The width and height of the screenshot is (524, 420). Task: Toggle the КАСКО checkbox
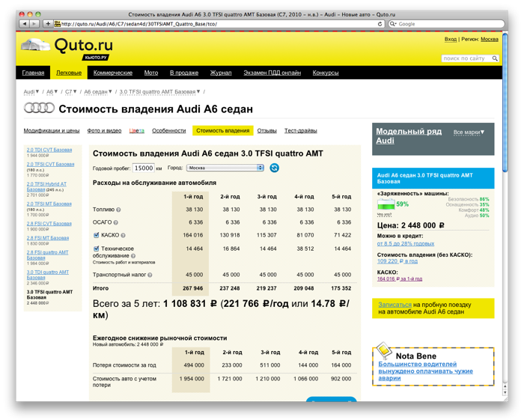point(97,235)
